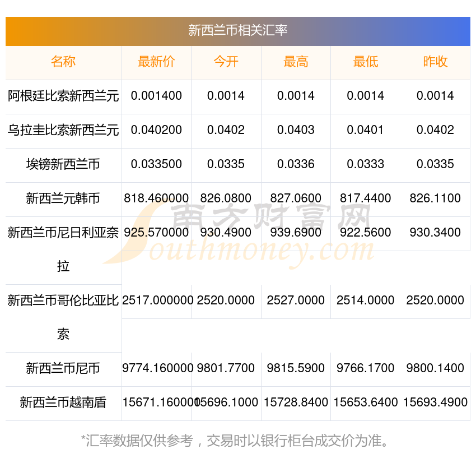Click the 新西兰币越南盾 row name
The width and height of the screenshot is (476, 458).
point(63,403)
